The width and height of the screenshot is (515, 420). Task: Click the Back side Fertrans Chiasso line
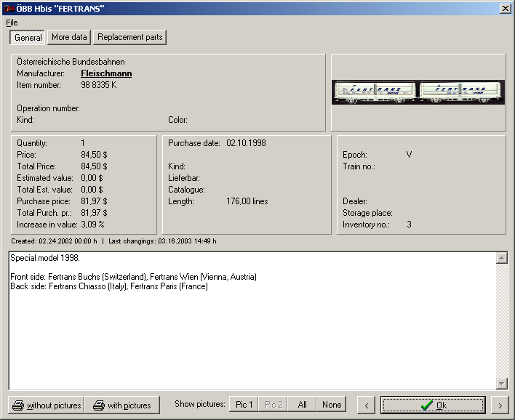pos(109,286)
